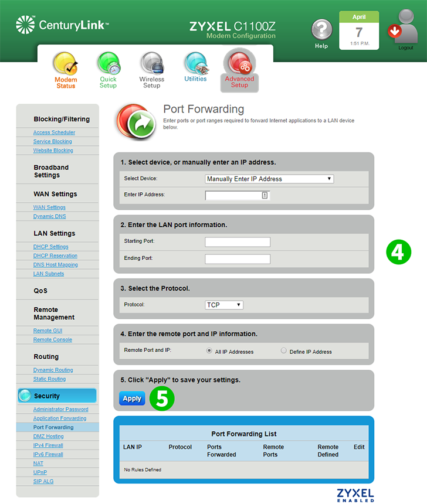Select the bold WAN Settings section header
The width and height of the screenshot is (427, 504).
[55, 194]
